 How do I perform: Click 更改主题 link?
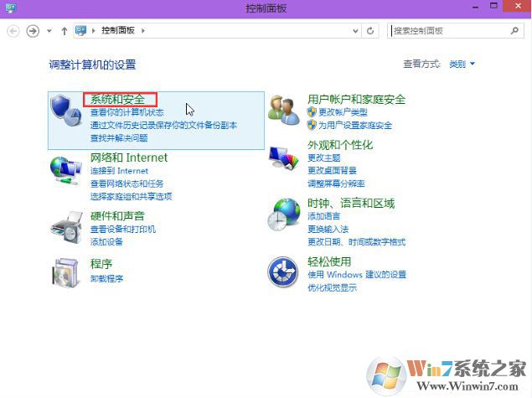pos(323,158)
